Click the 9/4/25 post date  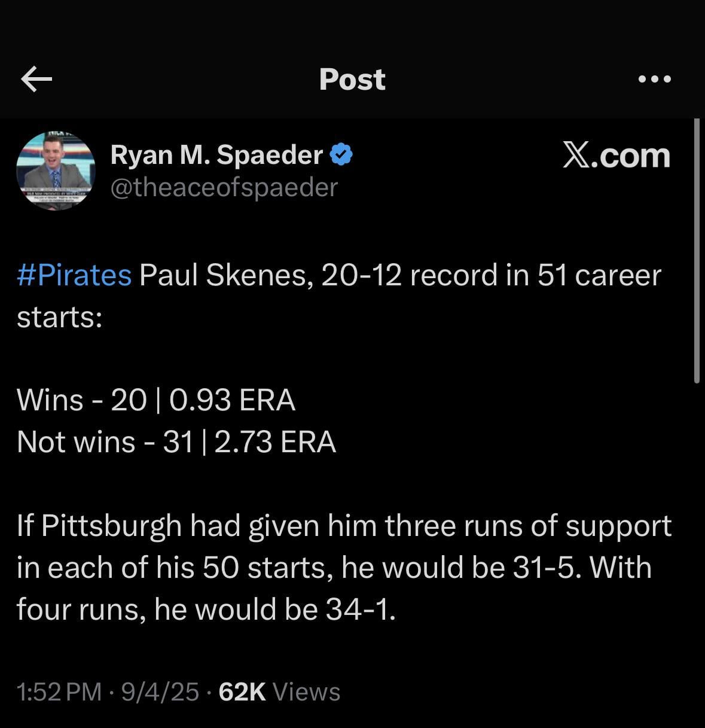click(160, 692)
